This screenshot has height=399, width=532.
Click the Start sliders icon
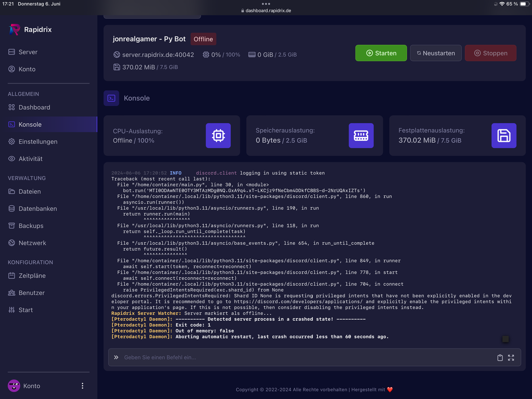click(11, 310)
